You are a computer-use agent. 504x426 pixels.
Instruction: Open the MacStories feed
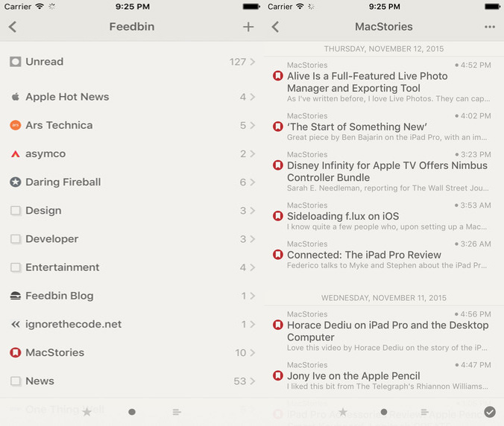point(132,352)
